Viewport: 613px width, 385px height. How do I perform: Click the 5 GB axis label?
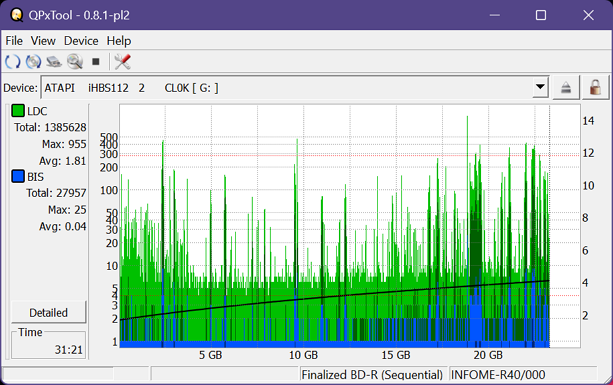[x=210, y=355]
